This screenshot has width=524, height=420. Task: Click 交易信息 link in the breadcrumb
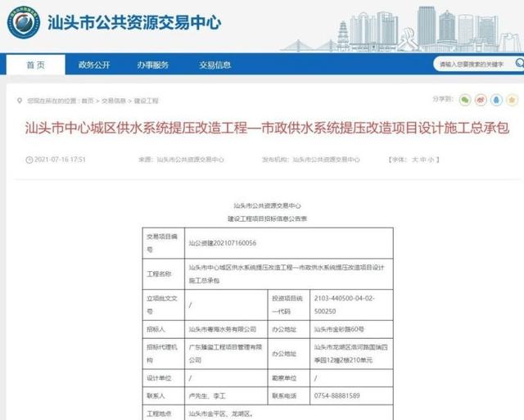pyautogui.click(x=114, y=101)
